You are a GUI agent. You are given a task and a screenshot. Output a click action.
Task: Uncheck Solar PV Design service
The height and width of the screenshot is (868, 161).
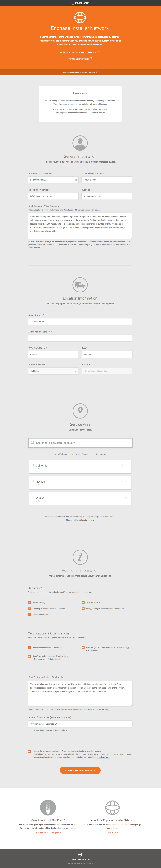[29, 602]
